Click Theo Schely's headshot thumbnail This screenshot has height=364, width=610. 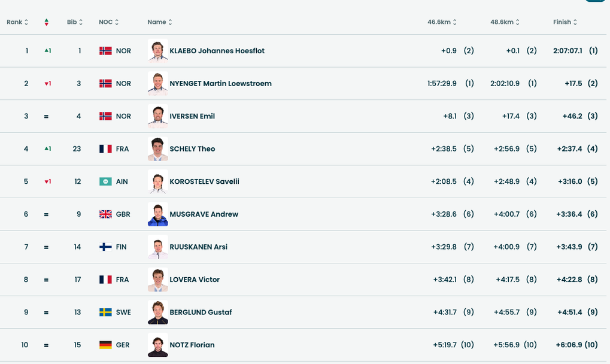157,149
